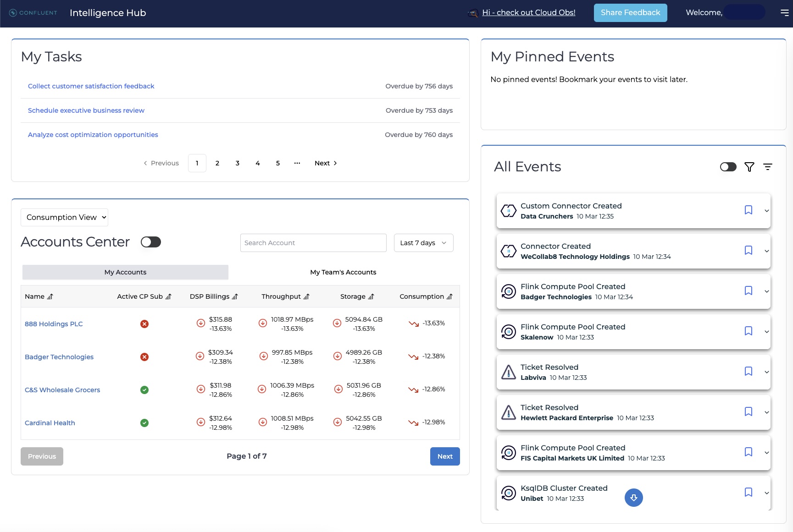This screenshot has width=793, height=532.
Task: Sort by DSP Billings column icon
Action: pos(235,296)
